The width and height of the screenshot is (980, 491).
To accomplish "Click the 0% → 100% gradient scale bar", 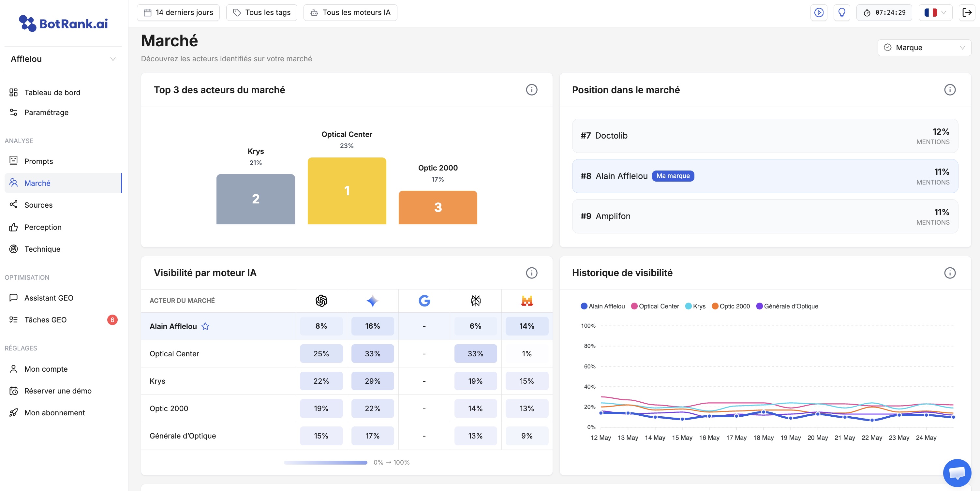I will point(325,463).
